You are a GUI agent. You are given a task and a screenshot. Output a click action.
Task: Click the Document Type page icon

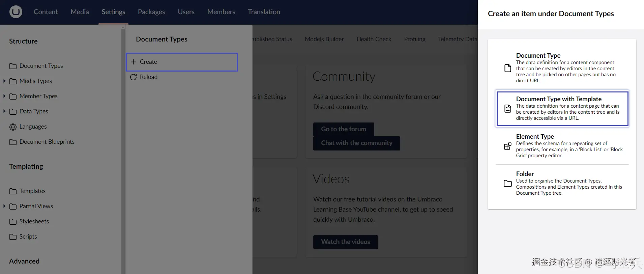pyautogui.click(x=507, y=68)
